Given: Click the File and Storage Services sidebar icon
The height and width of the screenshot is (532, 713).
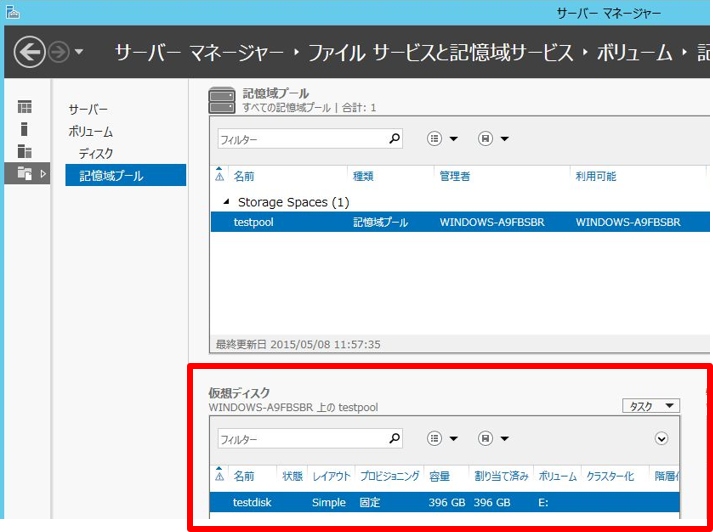Looking at the screenshot, I should pos(25,174).
